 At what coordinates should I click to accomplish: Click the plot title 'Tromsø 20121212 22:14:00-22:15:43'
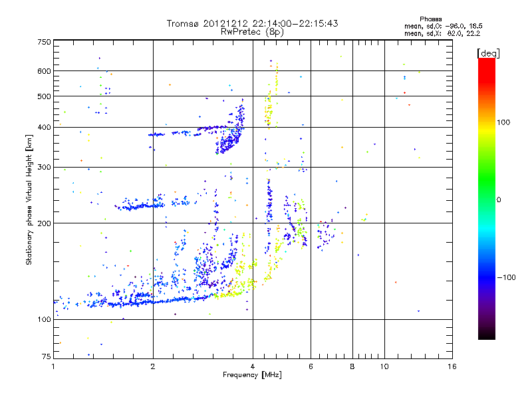[252, 23]
